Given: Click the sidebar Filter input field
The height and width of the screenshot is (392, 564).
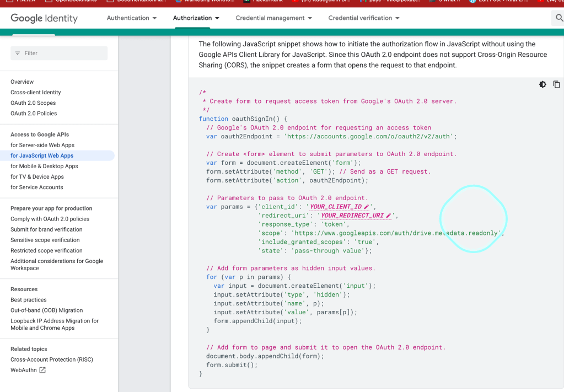Looking at the screenshot, I should click(x=59, y=53).
